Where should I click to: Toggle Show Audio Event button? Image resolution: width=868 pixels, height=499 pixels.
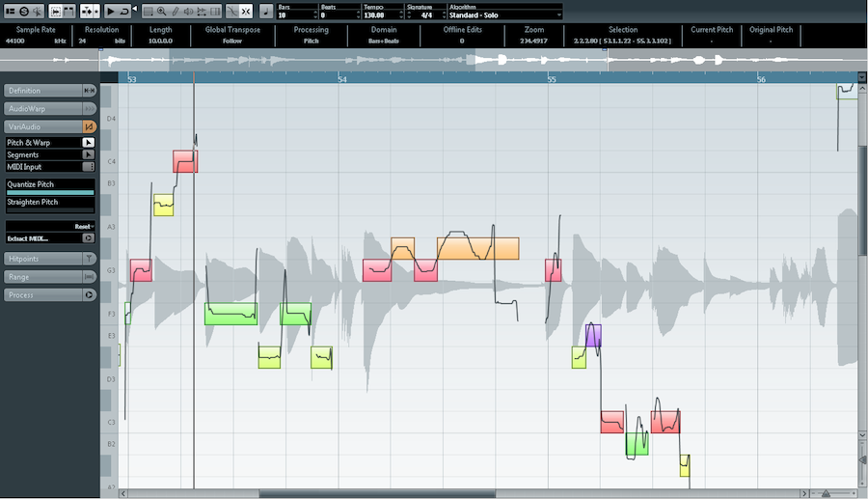pyautogui.click(x=55, y=11)
